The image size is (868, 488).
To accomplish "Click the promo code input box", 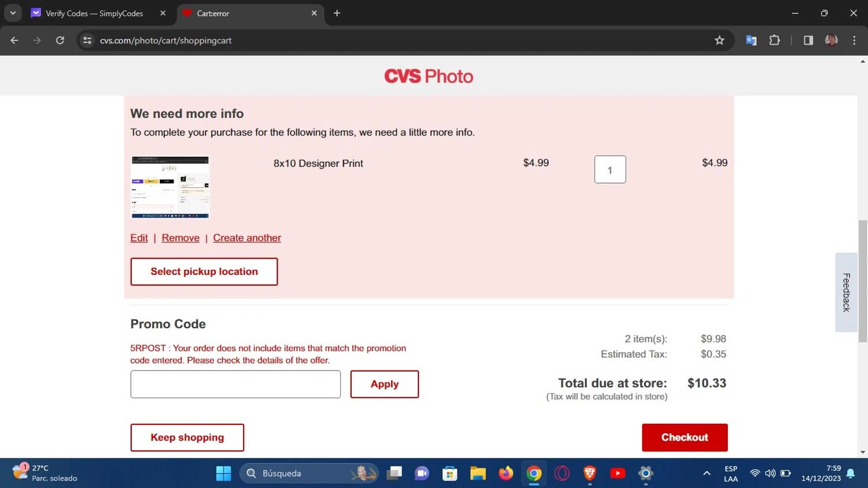I will (236, 384).
